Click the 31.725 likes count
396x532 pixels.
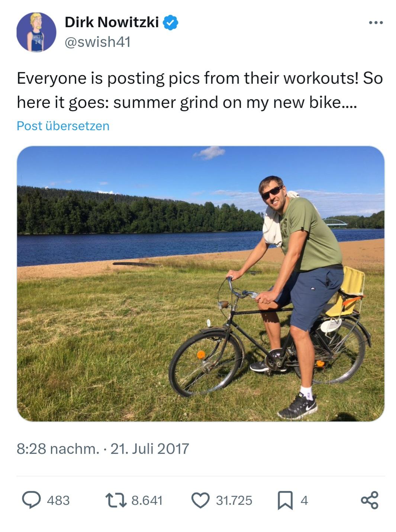[x=234, y=500]
